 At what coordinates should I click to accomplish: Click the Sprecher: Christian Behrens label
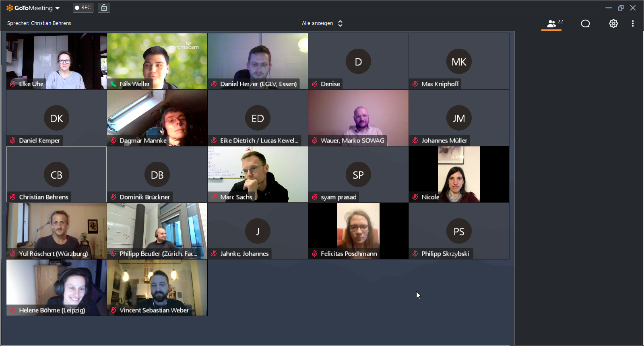coord(39,23)
